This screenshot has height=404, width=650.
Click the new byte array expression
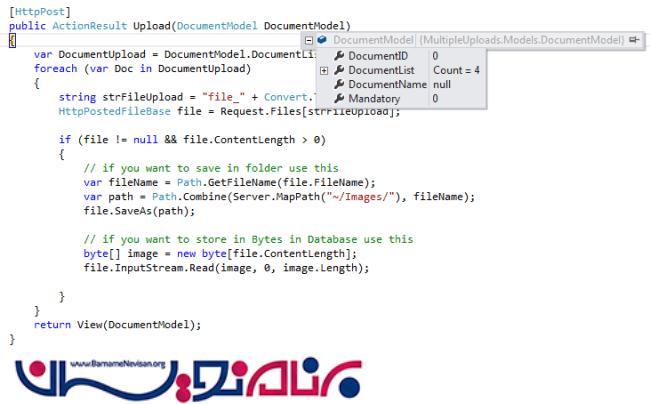(267, 254)
